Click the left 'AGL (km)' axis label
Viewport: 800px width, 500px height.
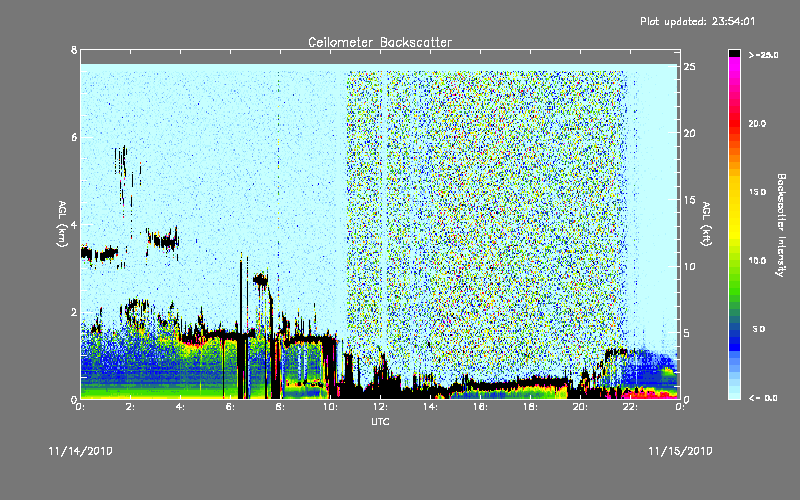pyautogui.click(x=62, y=224)
